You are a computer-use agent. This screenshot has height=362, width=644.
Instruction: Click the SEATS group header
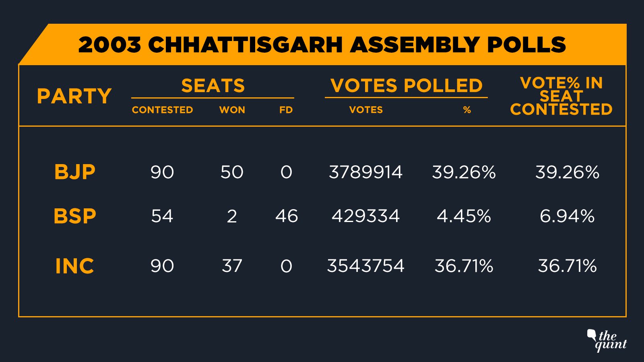213,86
